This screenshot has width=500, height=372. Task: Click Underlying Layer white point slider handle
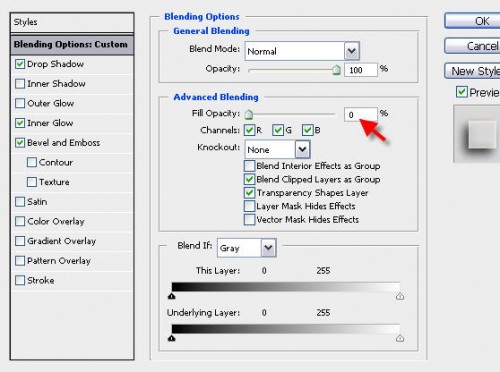click(x=400, y=338)
